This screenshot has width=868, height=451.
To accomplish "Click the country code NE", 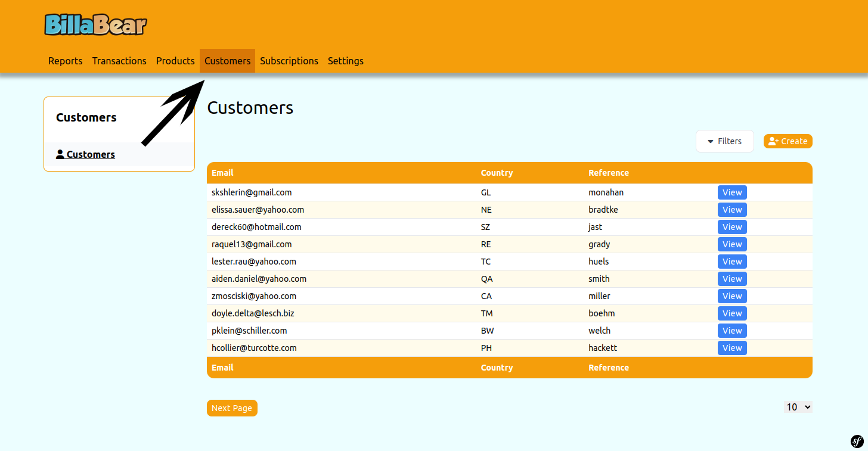I will click(x=486, y=210).
